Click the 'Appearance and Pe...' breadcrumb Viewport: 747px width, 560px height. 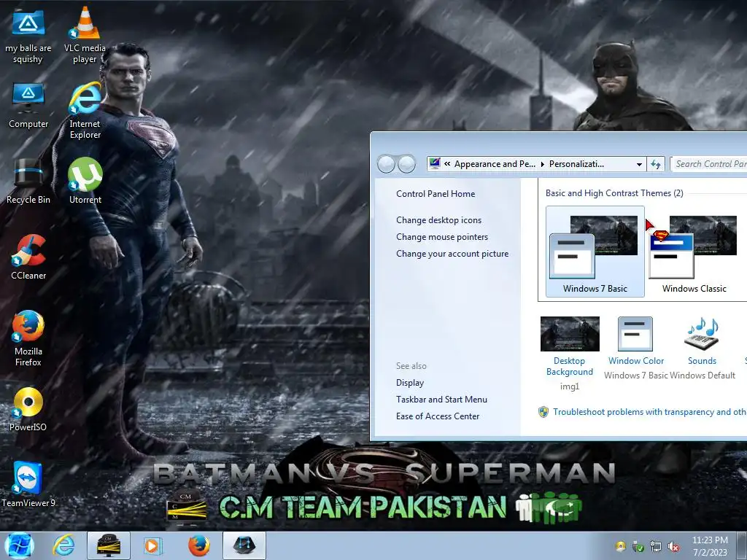[495, 164]
